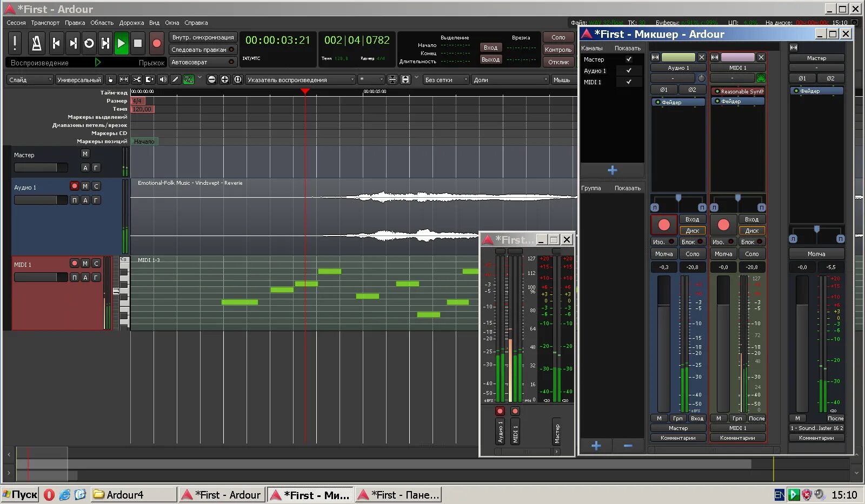Screen dimensions: 865x504
Task: Toggle the metronome click icon
Action: 36,43
